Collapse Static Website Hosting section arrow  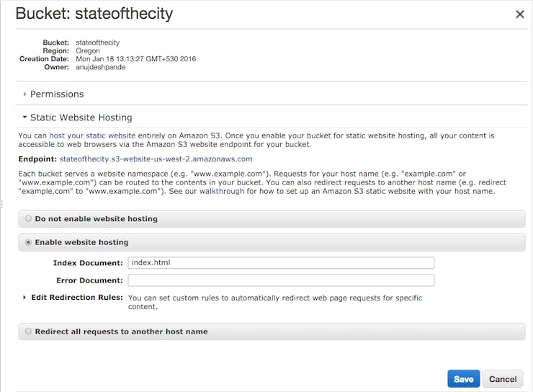click(24, 117)
